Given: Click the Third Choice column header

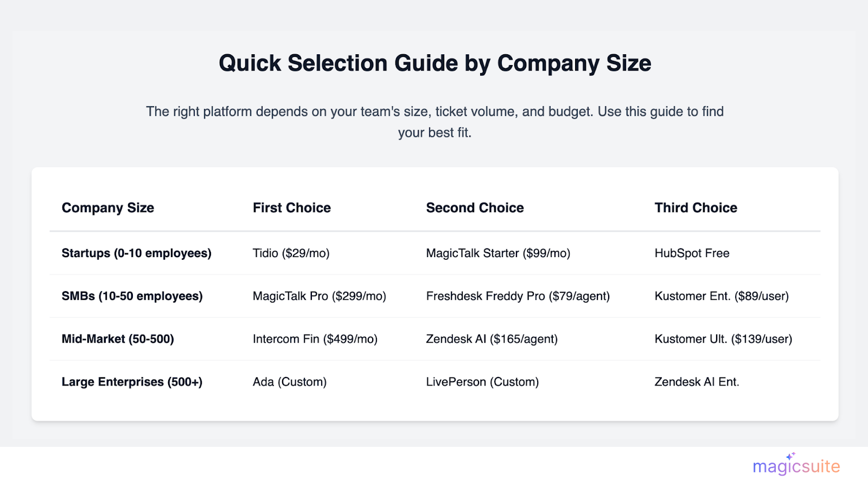Looking at the screenshot, I should click(695, 208).
